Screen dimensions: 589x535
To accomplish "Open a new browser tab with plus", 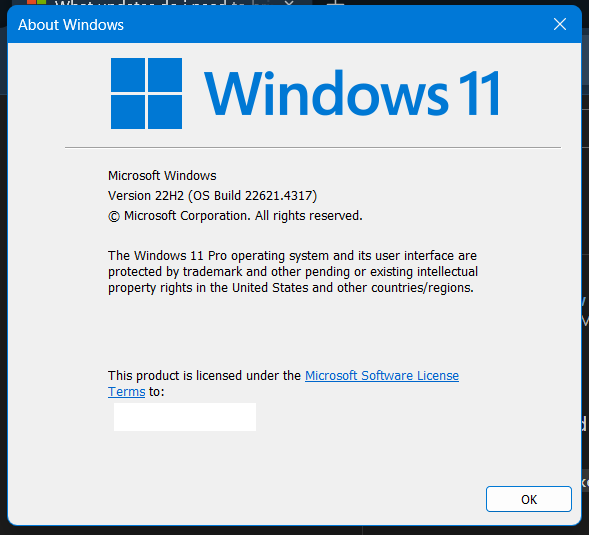I will coord(335,3).
